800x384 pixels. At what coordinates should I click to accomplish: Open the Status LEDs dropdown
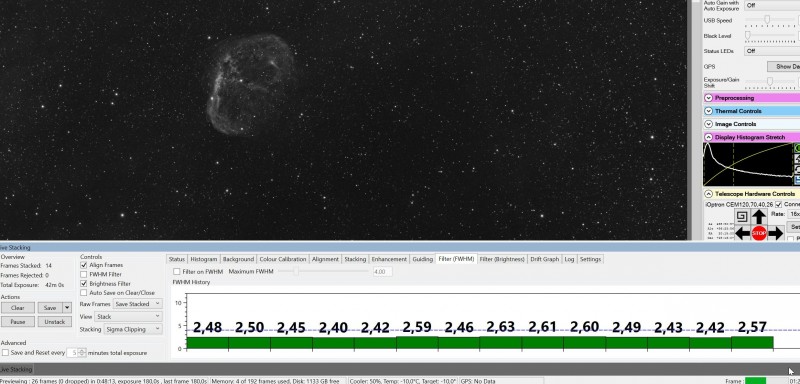click(772, 51)
